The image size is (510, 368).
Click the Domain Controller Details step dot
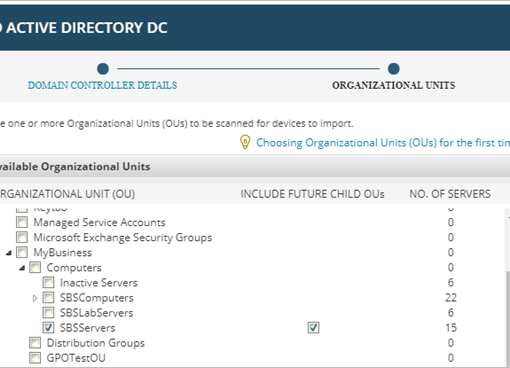pyautogui.click(x=103, y=69)
